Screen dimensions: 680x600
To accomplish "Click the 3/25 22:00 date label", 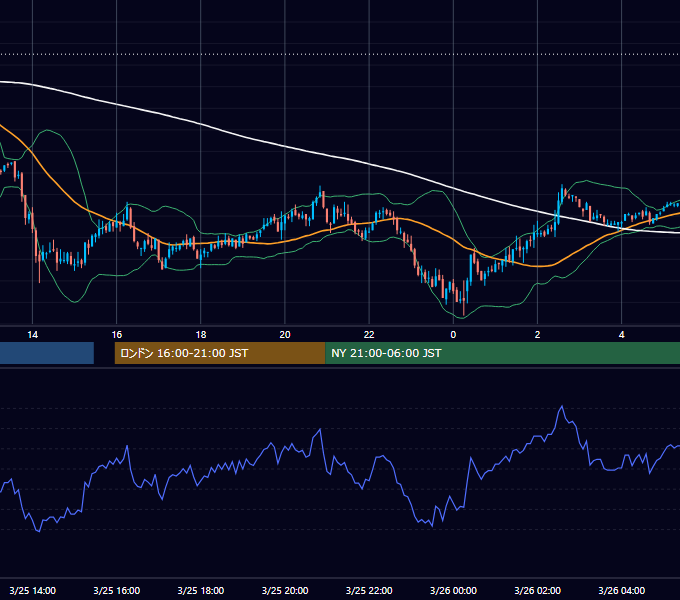I will tap(369, 590).
